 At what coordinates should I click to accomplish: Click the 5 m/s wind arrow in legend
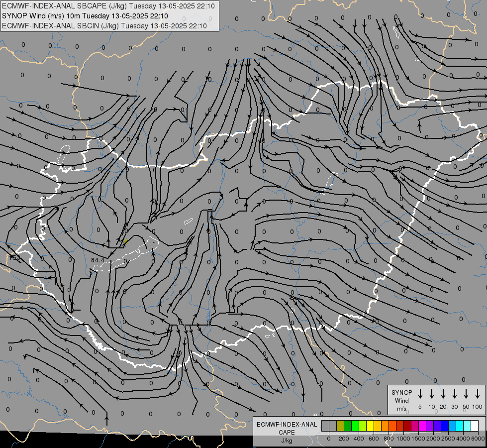[x=420, y=393]
